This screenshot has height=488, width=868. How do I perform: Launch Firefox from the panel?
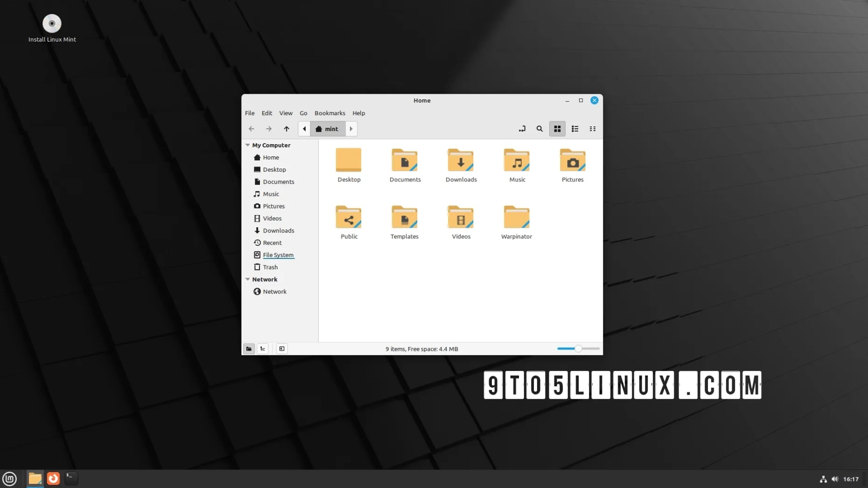pyautogui.click(x=53, y=479)
